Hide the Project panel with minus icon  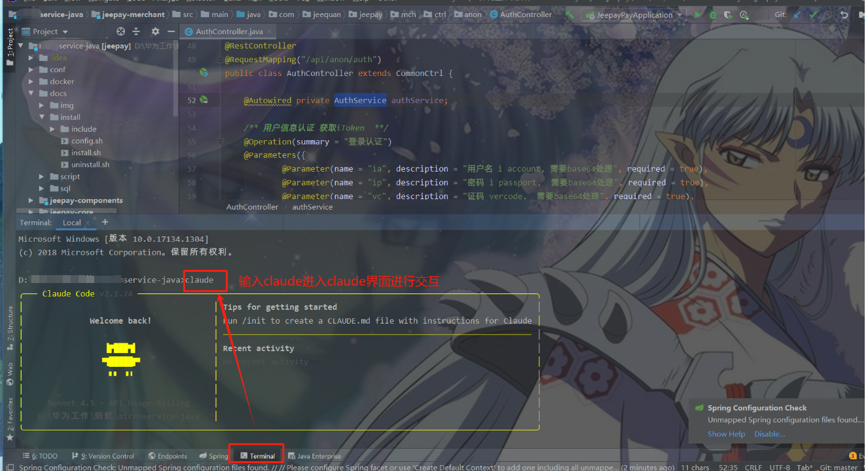tap(170, 31)
